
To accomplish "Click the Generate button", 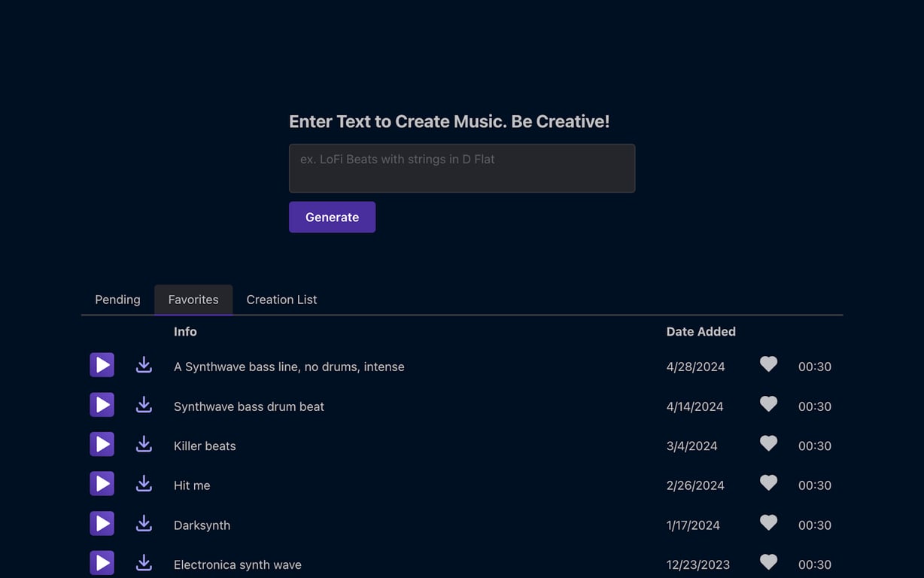I will click(x=332, y=217).
